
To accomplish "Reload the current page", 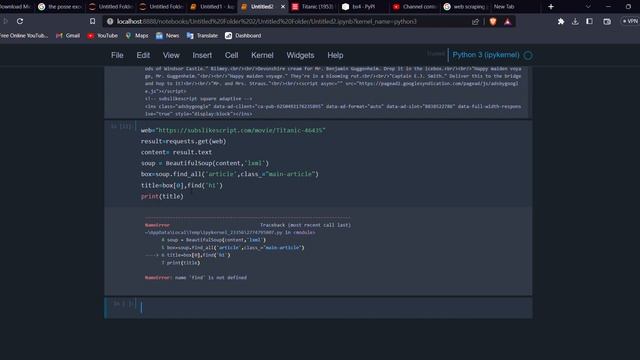I will pyautogui.click(x=20, y=21).
